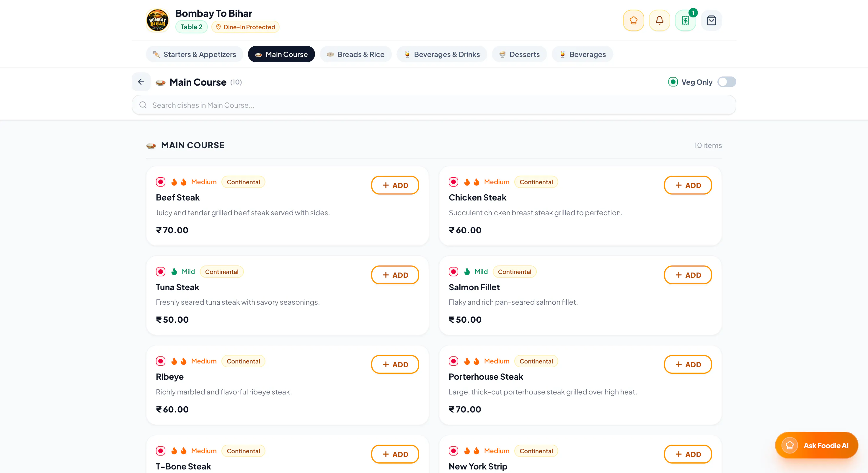Click the green Veg Only dot icon
This screenshot has height=473, width=868.
(x=673, y=82)
